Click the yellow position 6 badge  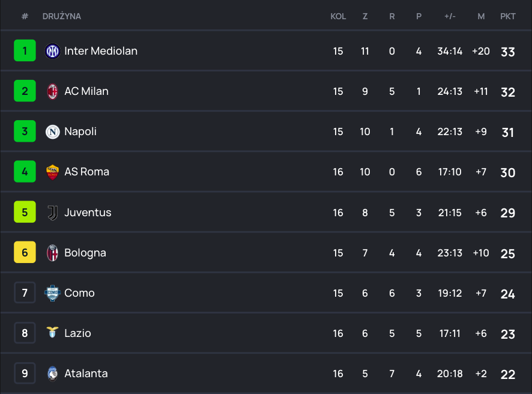coord(25,252)
